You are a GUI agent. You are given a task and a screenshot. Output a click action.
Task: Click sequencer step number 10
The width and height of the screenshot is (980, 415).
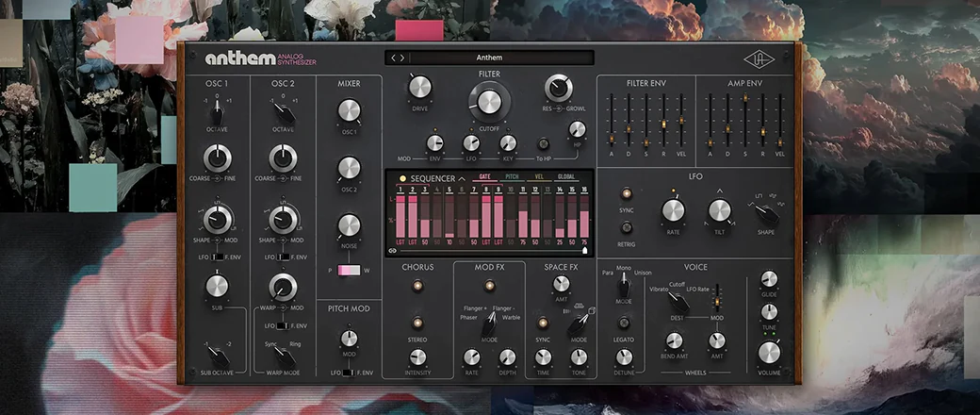click(x=511, y=189)
